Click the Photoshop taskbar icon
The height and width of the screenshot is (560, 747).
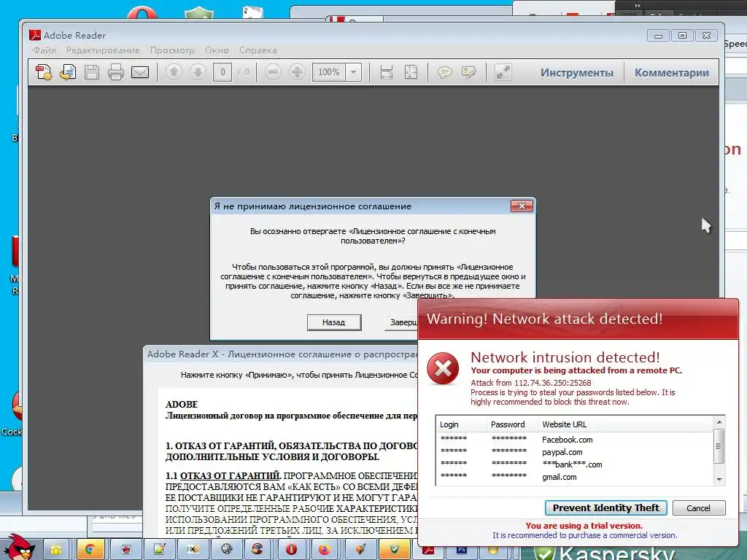click(x=461, y=550)
